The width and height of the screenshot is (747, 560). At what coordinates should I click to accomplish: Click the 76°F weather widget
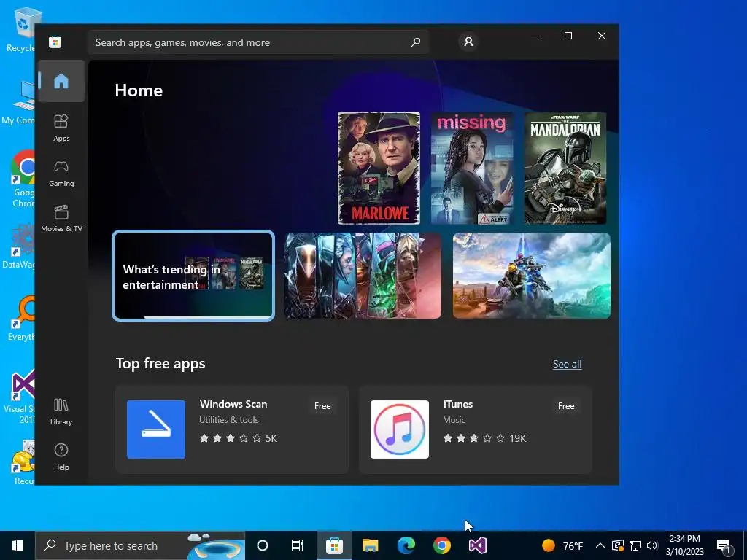click(x=562, y=545)
